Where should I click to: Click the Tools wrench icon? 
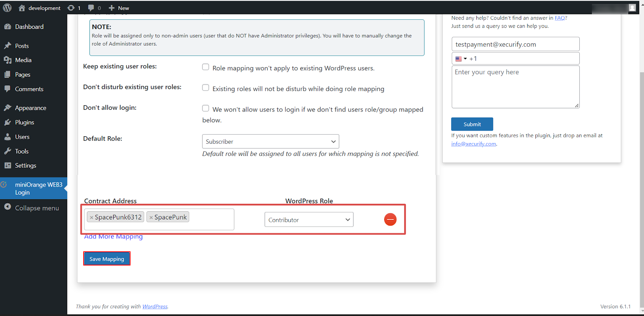[x=8, y=151]
